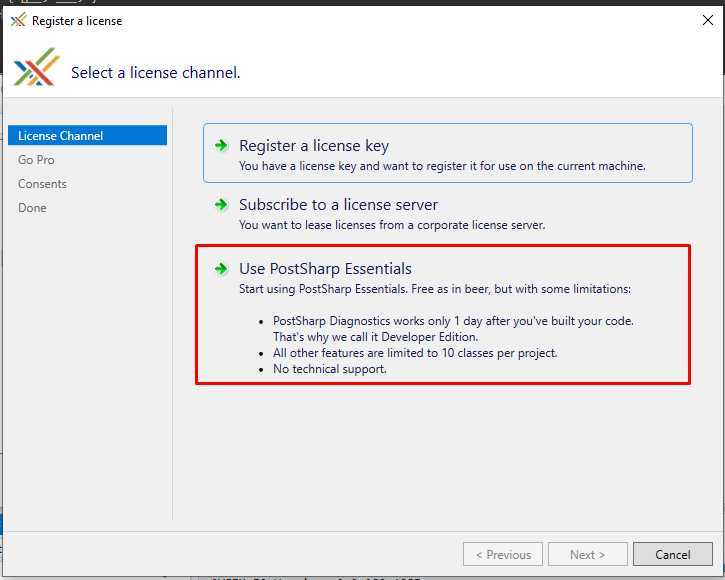Image resolution: width=725 pixels, height=580 pixels.
Task: Click 'Select a license channel.' heading
Action: (156, 73)
